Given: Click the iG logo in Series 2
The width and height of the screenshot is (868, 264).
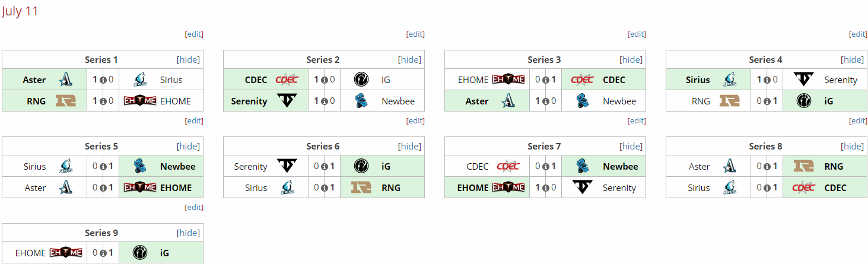Looking at the screenshot, I should 361,79.
